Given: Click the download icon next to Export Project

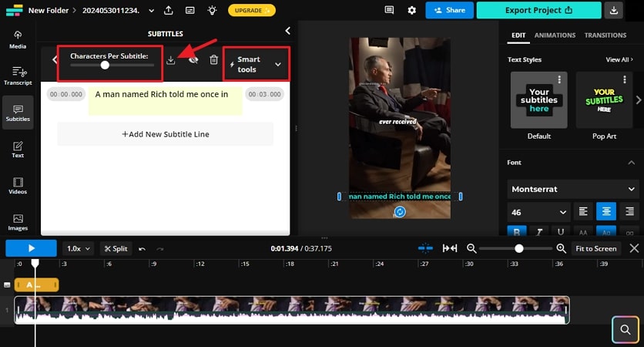Looking at the screenshot, I should pyautogui.click(x=614, y=10).
